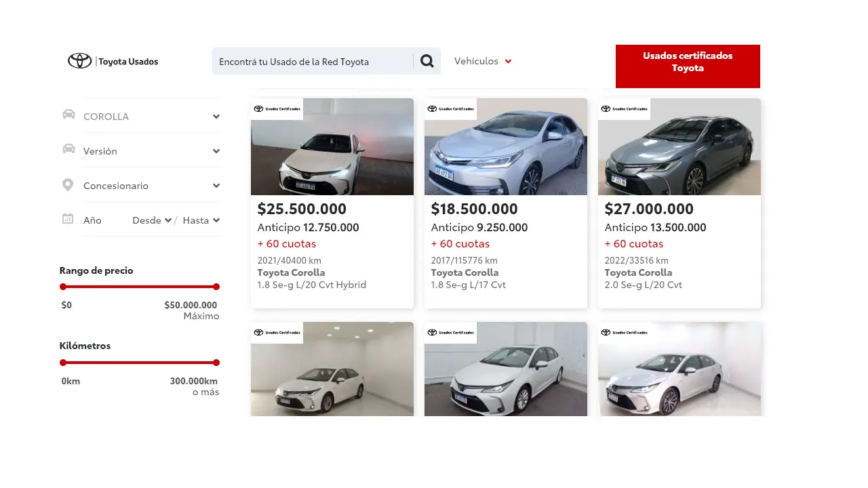The height and width of the screenshot is (488, 868).
Task: Click the kilometers maximum slider handle
Action: point(216,363)
